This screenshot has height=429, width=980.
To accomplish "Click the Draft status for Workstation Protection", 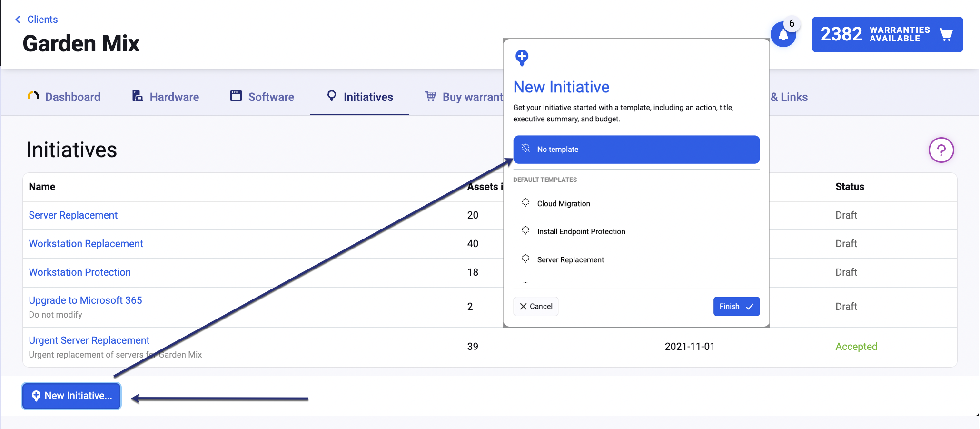I will [846, 272].
